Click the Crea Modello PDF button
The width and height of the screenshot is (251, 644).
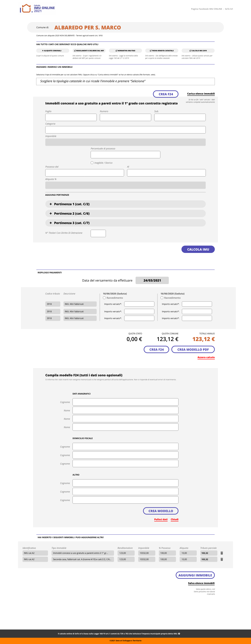193,350
